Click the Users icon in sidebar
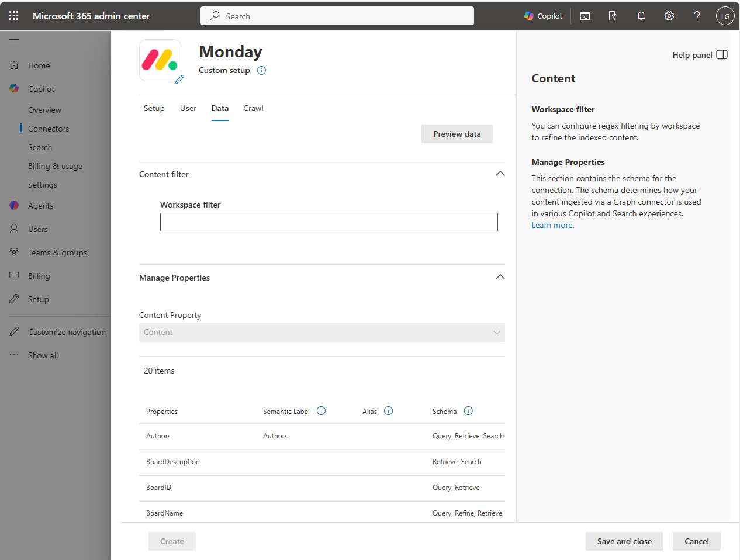Screen dimensions: 740x560 click(14, 229)
